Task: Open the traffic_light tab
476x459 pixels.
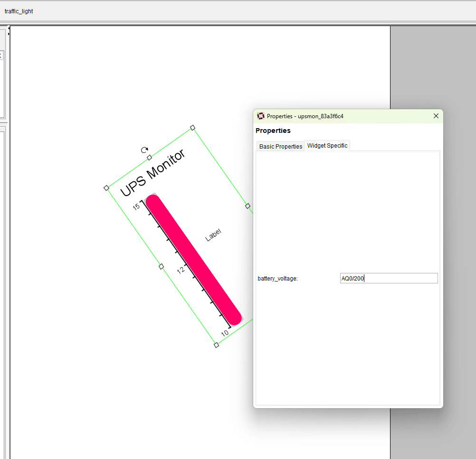Action: (x=19, y=11)
